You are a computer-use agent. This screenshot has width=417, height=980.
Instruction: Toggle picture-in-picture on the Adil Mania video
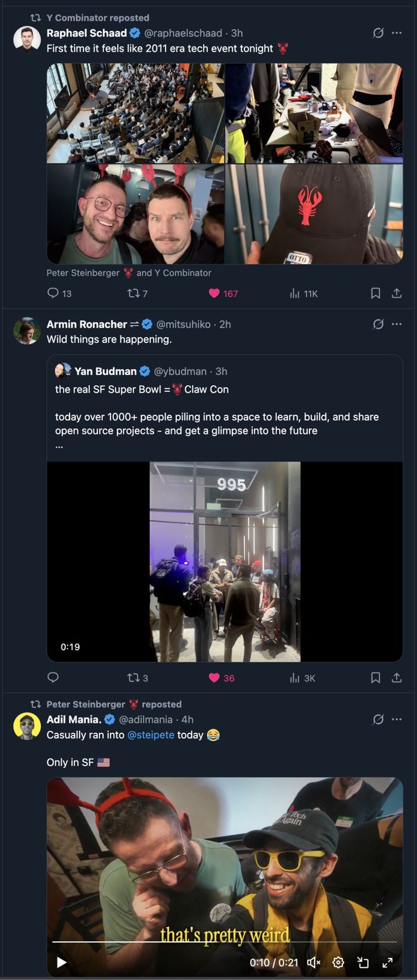363,962
